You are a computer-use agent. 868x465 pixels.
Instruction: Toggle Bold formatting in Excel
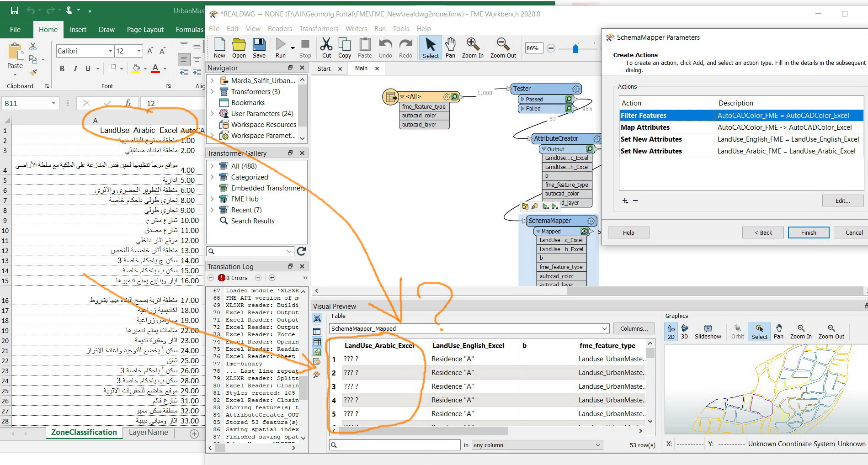pyautogui.click(x=62, y=69)
